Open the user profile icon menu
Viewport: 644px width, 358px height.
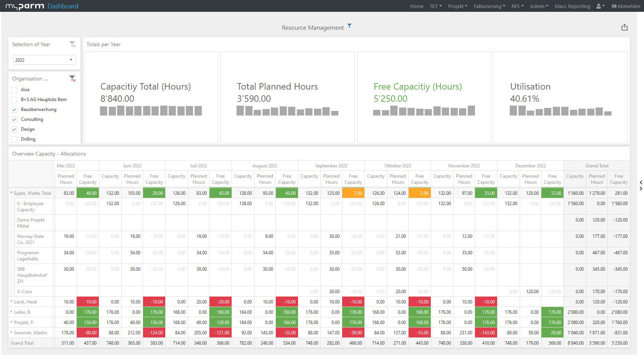click(600, 6)
